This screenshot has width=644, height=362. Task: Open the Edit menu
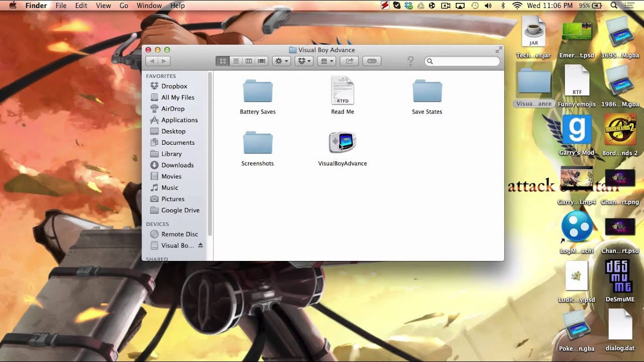pos(81,6)
